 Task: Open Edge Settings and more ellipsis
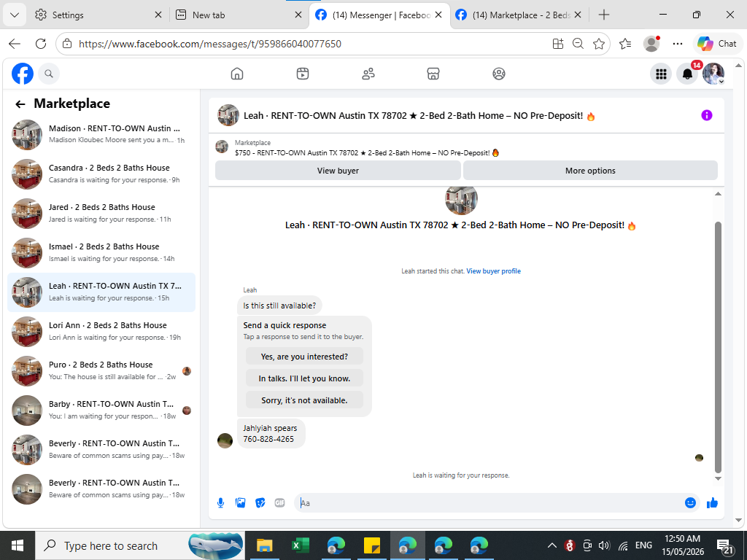coord(678,44)
